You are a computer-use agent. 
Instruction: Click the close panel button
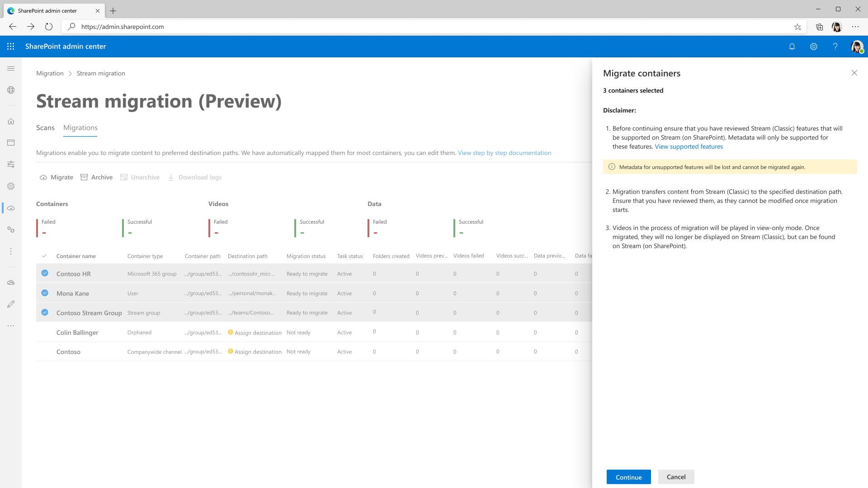[854, 73]
